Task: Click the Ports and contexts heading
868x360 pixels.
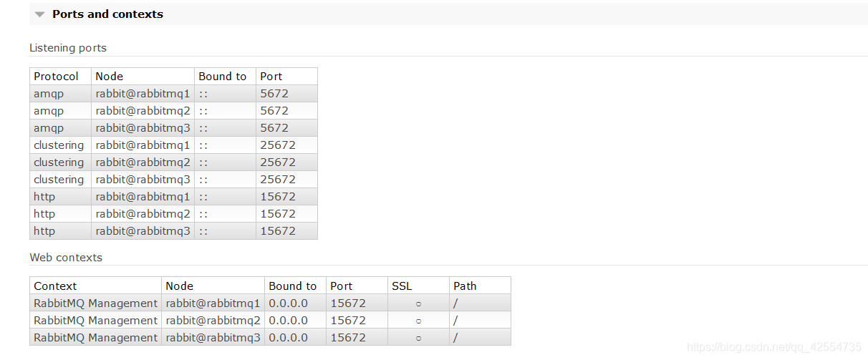Action: [107, 14]
